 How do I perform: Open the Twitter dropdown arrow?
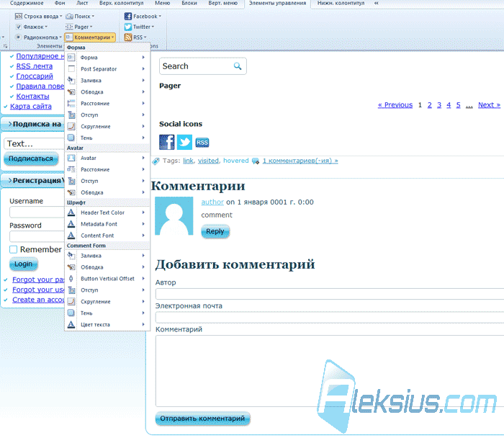(153, 27)
